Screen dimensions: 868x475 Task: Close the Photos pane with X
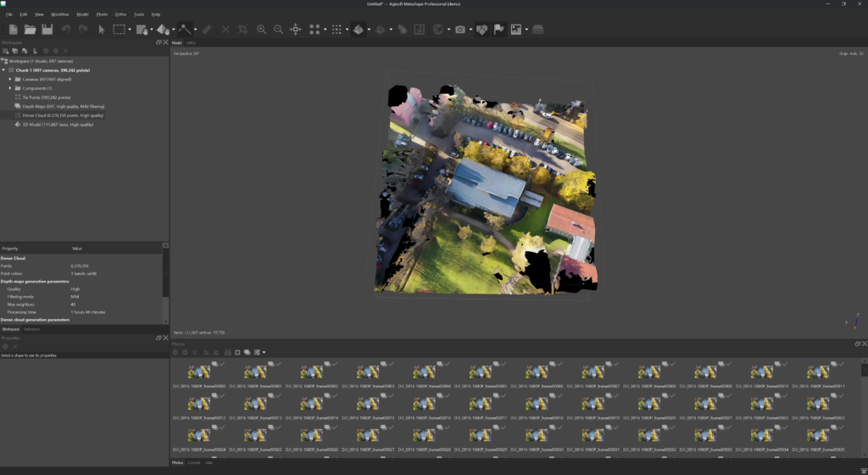click(x=864, y=344)
